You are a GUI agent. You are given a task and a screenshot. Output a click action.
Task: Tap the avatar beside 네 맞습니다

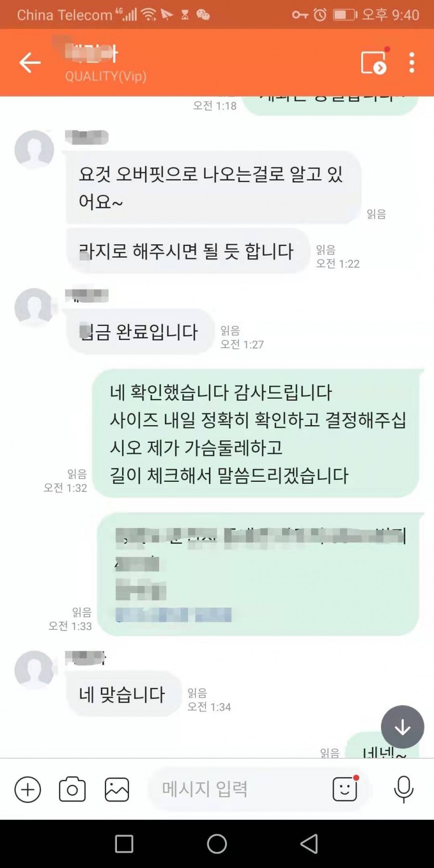34,670
